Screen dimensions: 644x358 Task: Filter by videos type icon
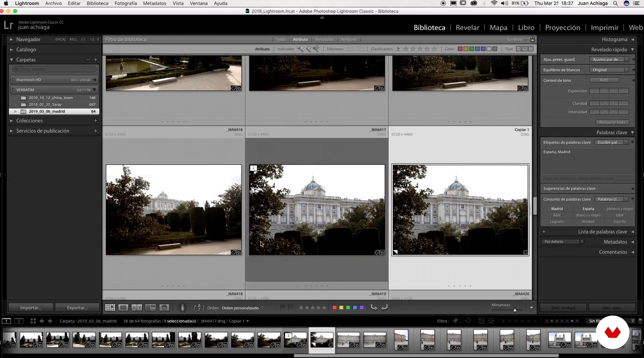click(531, 49)
